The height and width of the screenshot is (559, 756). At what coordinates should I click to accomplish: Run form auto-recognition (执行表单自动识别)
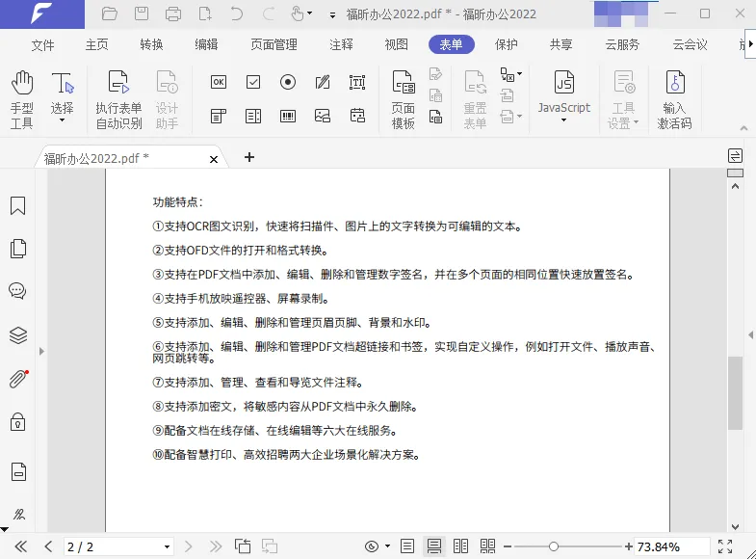(x=118, y=100)
